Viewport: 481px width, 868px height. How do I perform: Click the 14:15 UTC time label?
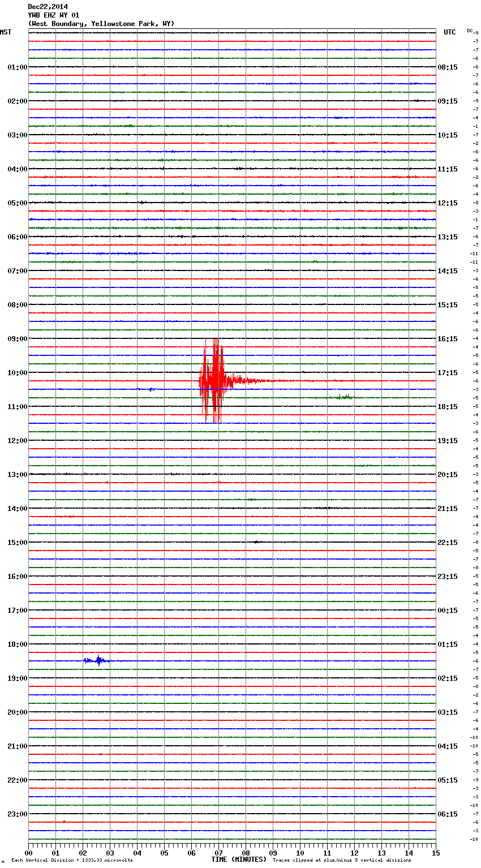coord(448,271)
